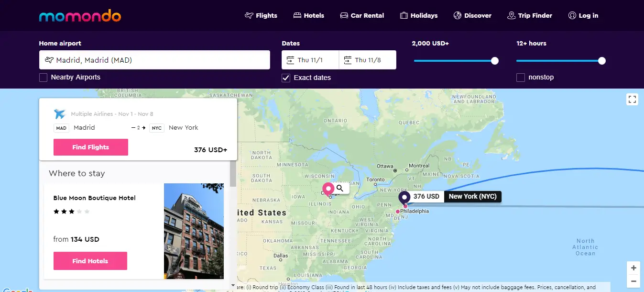Click the Home airport input field
The width and height of the screenshot is (644, 292).
point(154,60)
